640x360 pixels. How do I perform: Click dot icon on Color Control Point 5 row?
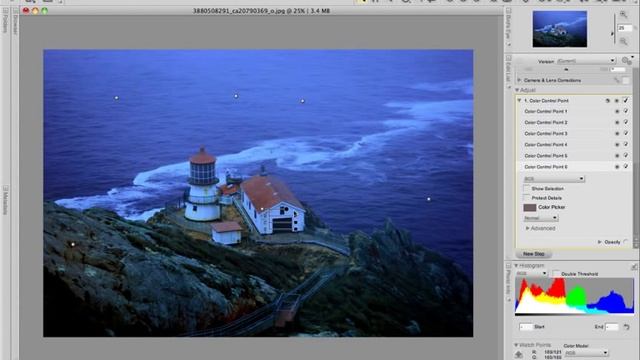(x=617, y=155)
